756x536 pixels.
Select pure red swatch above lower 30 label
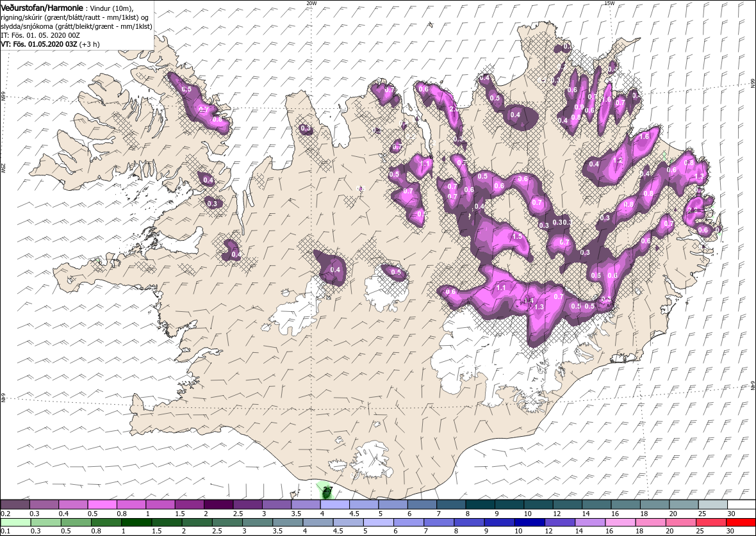point(741,523)
